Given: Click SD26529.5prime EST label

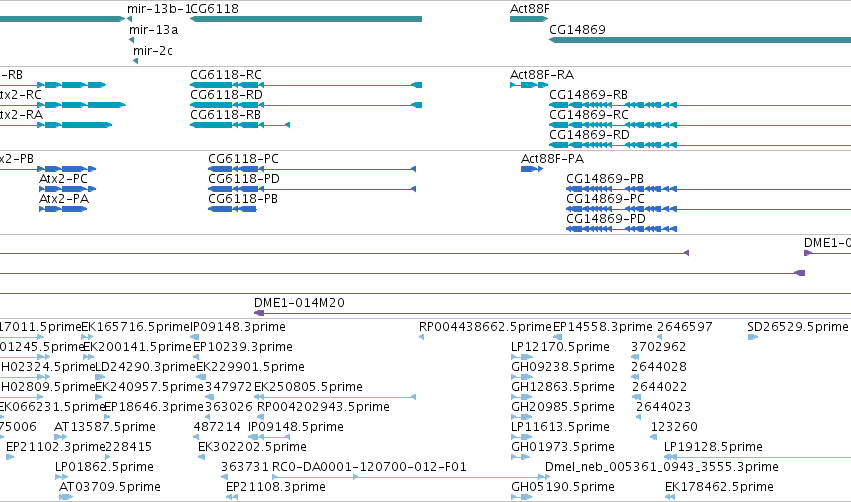Looking at the screenshot, I should pyautogui.click(x=797, y=327).
